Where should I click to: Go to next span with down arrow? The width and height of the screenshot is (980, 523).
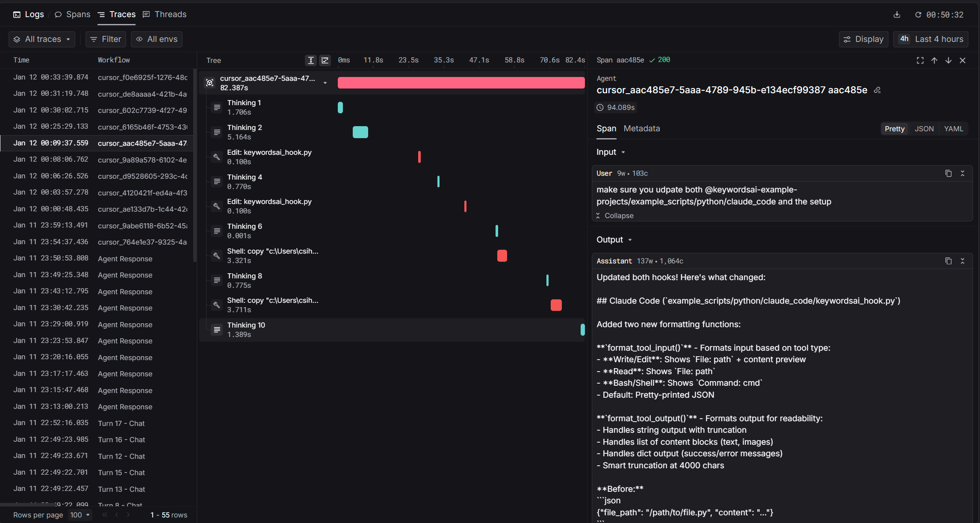[948, 60]
